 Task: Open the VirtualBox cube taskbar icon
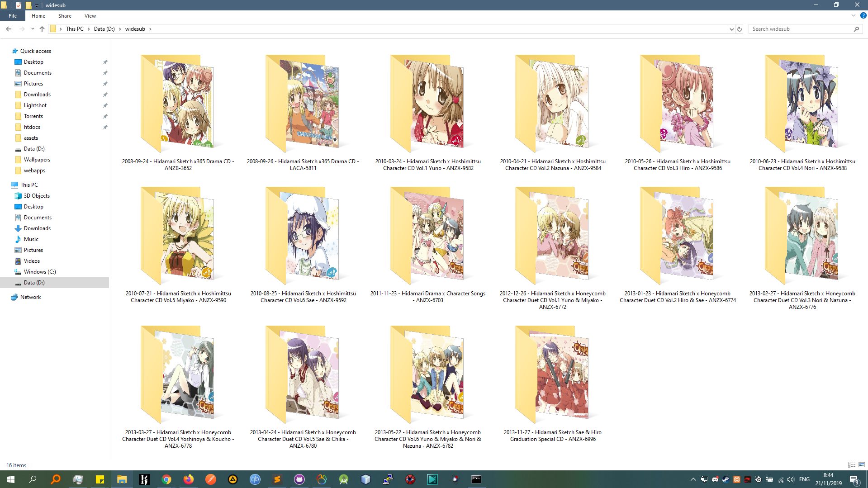coord(366,479)
